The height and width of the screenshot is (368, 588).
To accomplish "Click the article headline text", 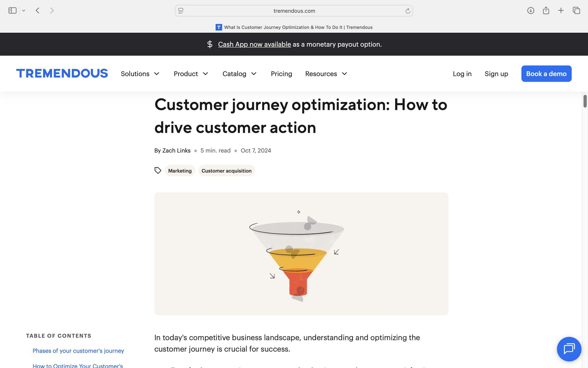I will pos(301,116).
